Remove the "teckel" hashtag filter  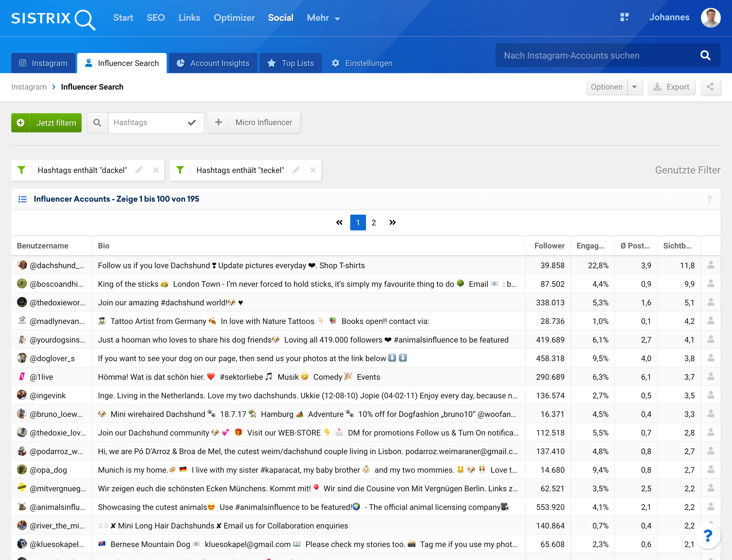tap(313, 170)
